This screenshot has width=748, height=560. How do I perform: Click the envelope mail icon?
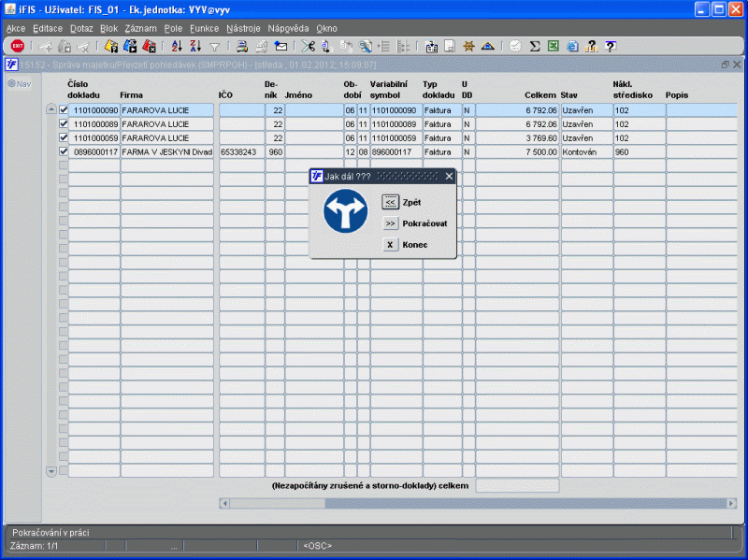[280, 46]
